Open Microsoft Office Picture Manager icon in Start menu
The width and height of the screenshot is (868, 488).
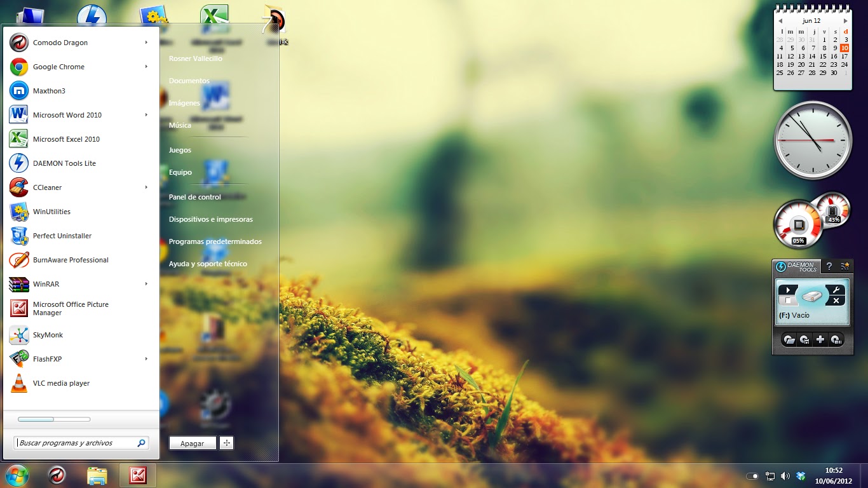click(19, 308)
